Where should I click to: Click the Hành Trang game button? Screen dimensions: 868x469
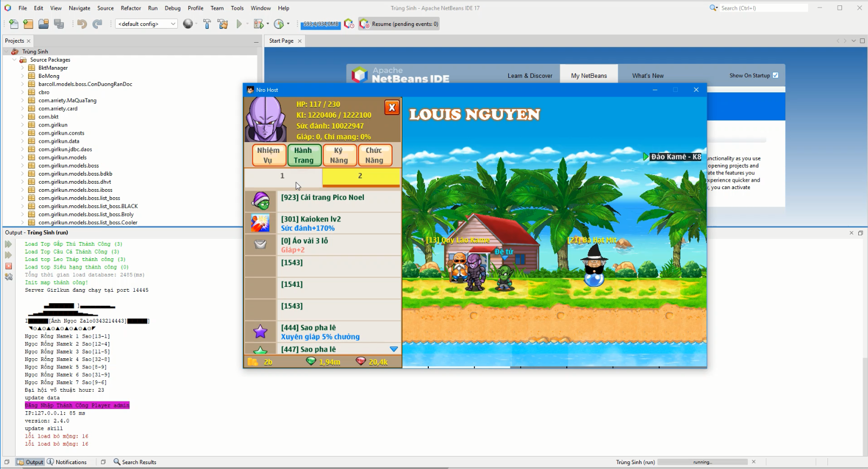pyautogui.click(x=304, y=155)
